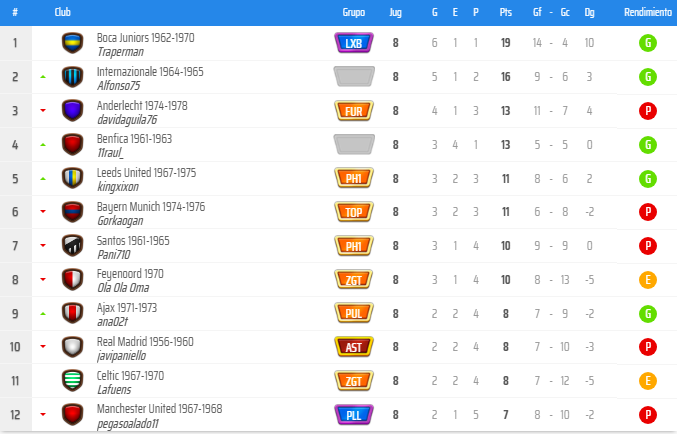Open the AST group badge
This screenshot has height=434, width=677.
tap(354, 348)
